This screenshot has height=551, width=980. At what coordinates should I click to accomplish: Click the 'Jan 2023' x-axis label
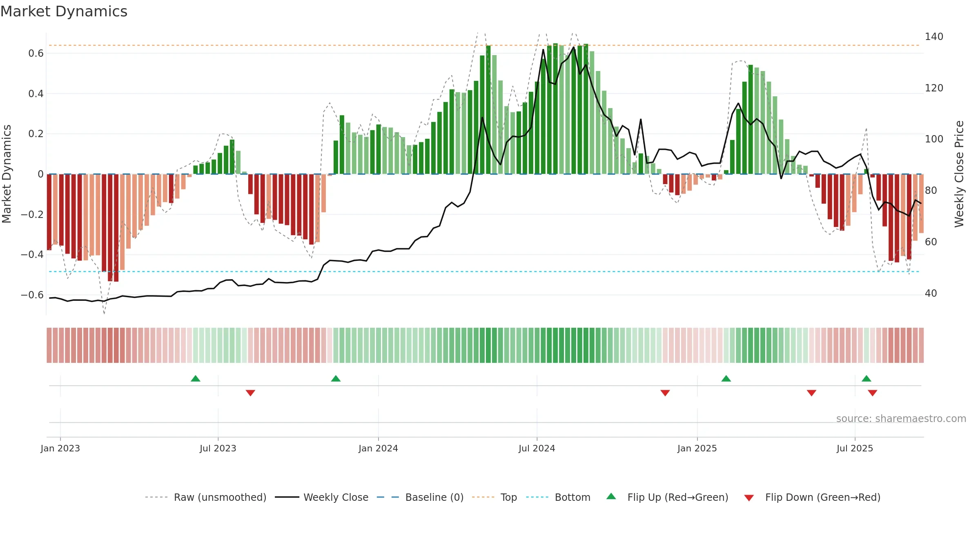pyautogui.click(x=60, y=448)
